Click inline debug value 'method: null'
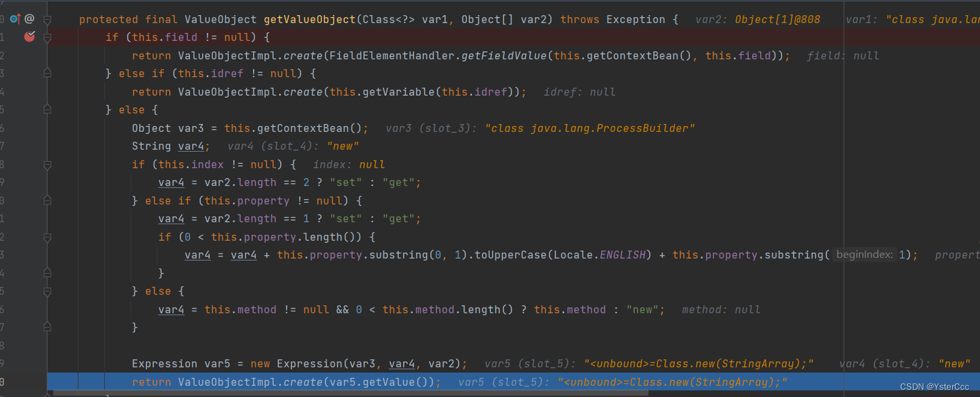 (x=721, y=309)
